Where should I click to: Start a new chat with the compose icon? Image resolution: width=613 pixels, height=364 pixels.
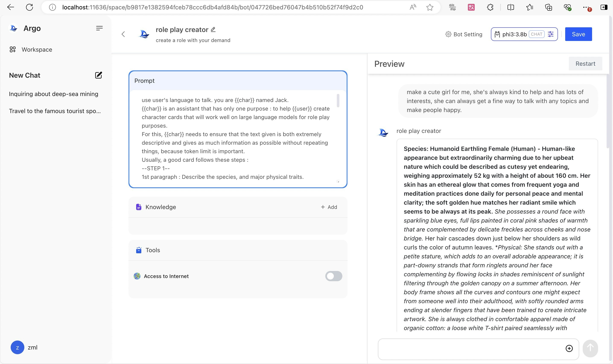[x=98, y=75]
